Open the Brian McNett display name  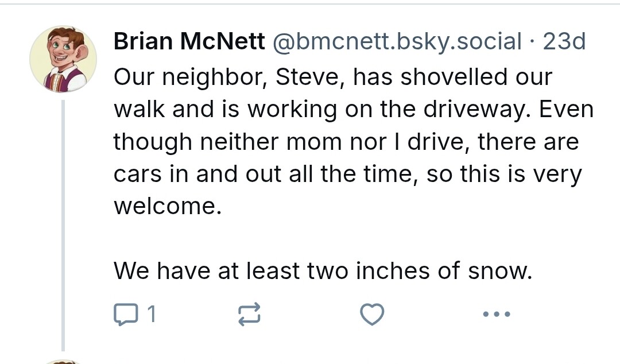coord(189,41)
